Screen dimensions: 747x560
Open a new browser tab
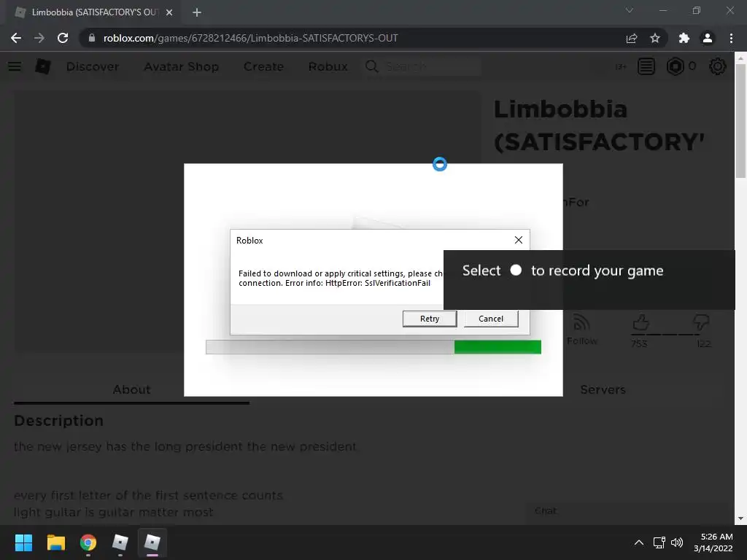(197, 12)
